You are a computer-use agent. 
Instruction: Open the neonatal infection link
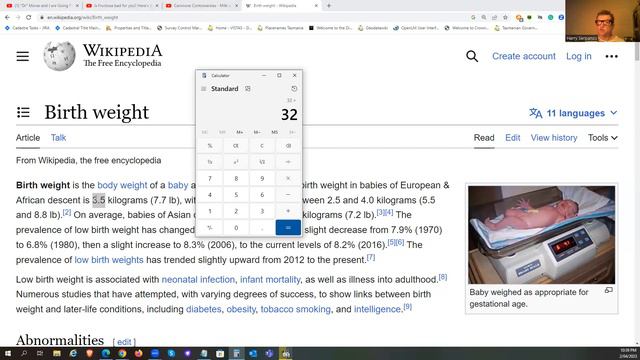[198, 280]
